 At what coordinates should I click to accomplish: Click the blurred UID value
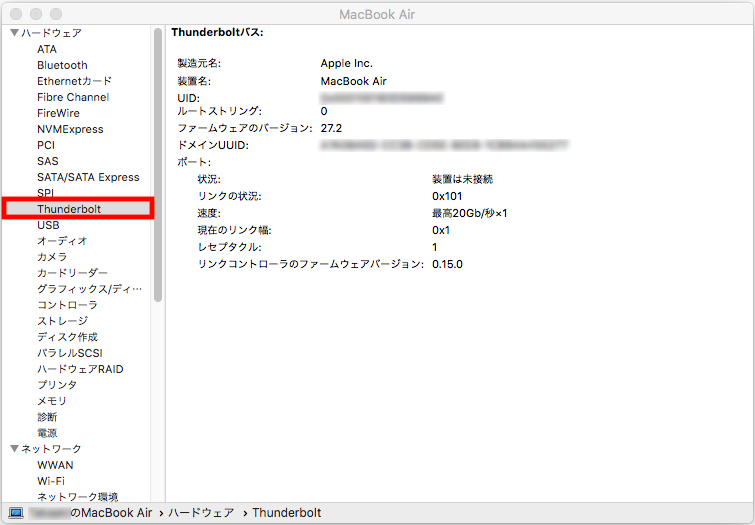[x=381, y=98]
